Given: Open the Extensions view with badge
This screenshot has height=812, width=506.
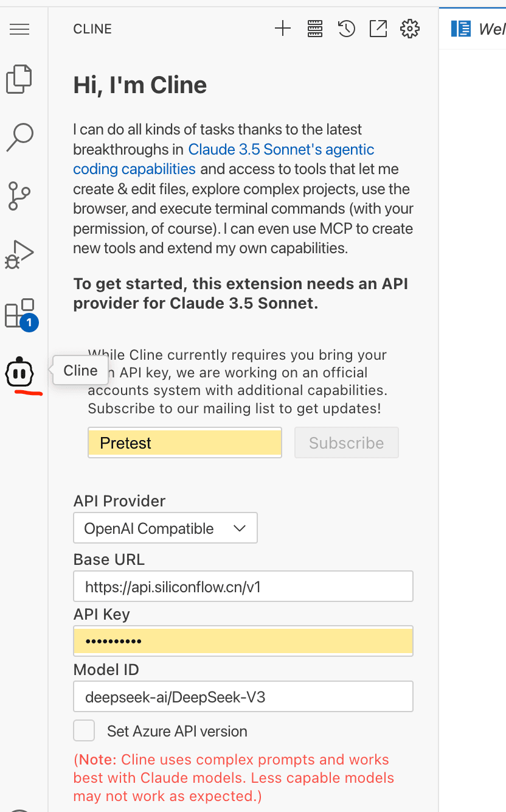Looking at the screenshot, I should [x=20, y=313].
